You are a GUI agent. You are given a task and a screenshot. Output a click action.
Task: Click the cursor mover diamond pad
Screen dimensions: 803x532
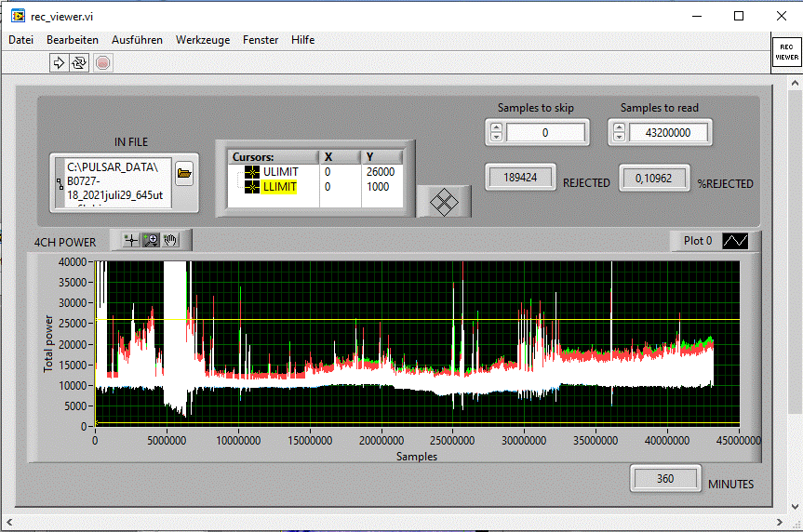[x=444, y=202]
